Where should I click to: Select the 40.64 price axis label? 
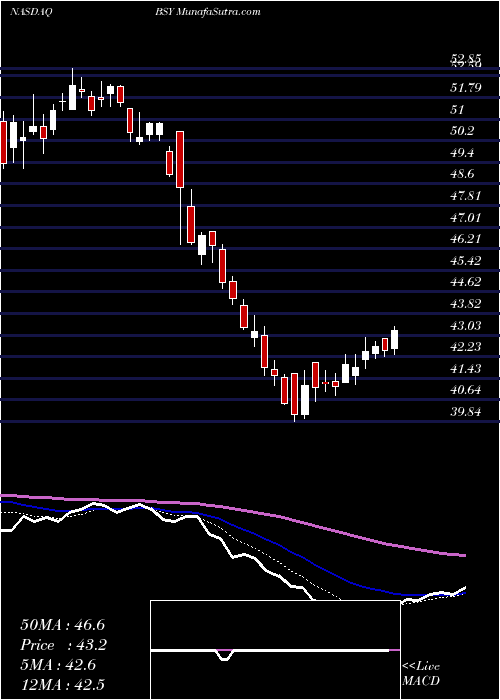(466, 390)
